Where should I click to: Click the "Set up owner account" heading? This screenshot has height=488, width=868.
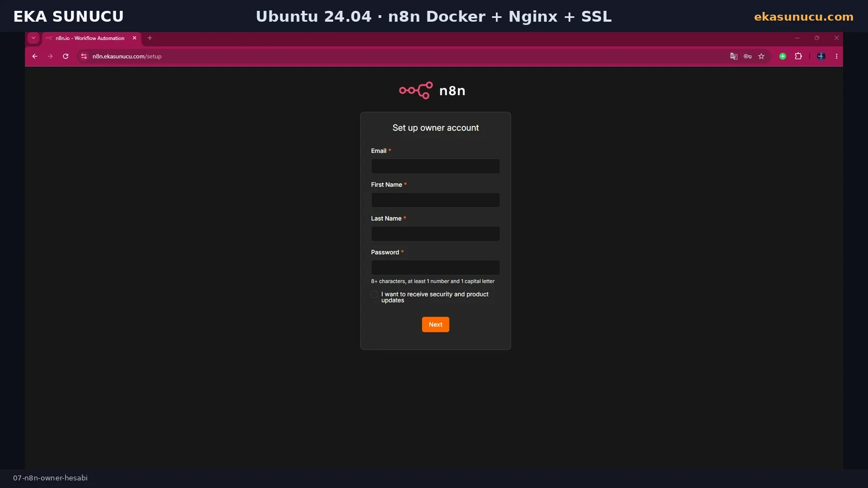[x=436, y=128]
